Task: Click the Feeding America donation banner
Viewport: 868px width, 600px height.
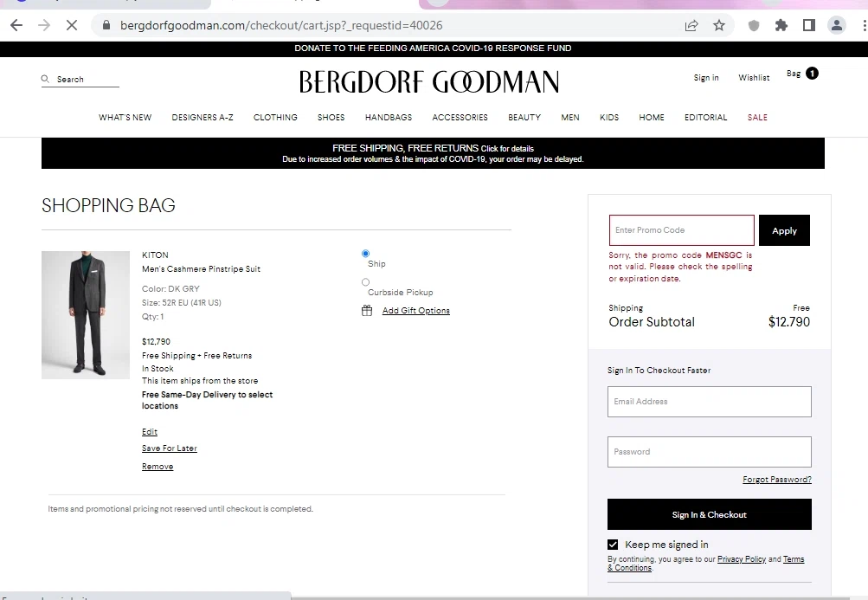Action: click(x=433, y=48)
